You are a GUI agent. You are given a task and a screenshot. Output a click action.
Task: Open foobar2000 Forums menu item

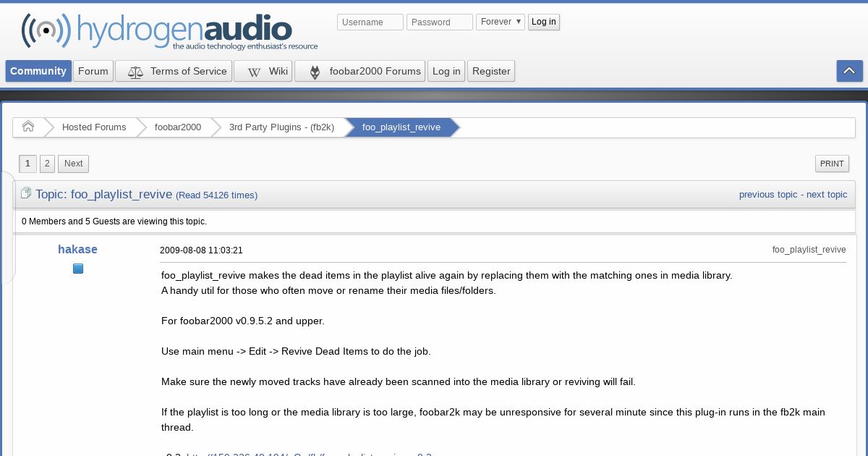(359, 71)
